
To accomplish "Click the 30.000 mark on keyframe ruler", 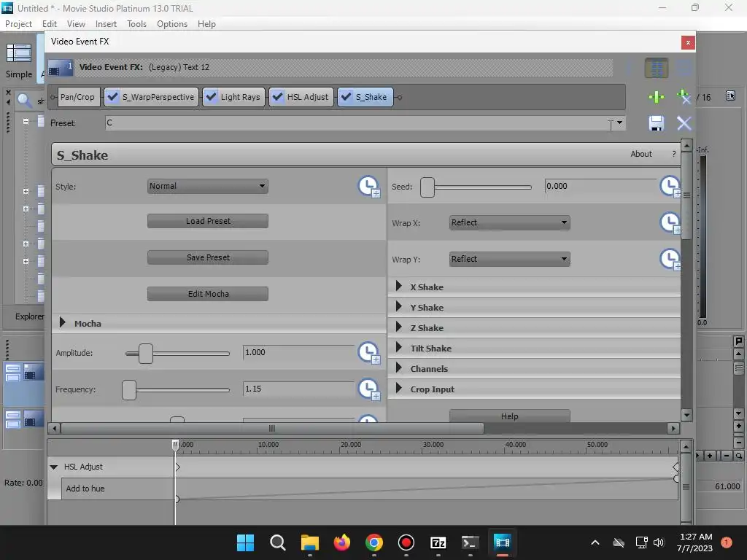I will [433, 445].
